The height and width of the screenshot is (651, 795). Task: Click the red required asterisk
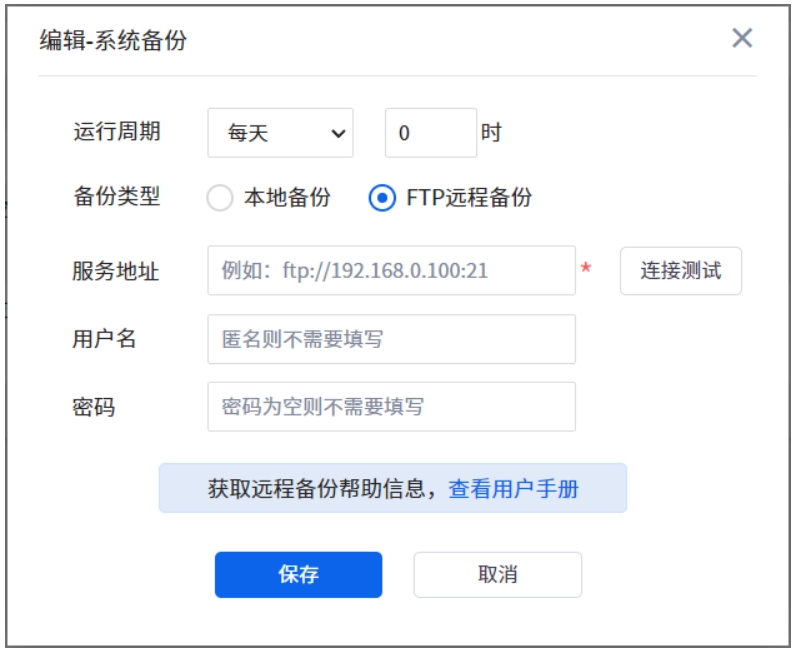tap(586, 269)
